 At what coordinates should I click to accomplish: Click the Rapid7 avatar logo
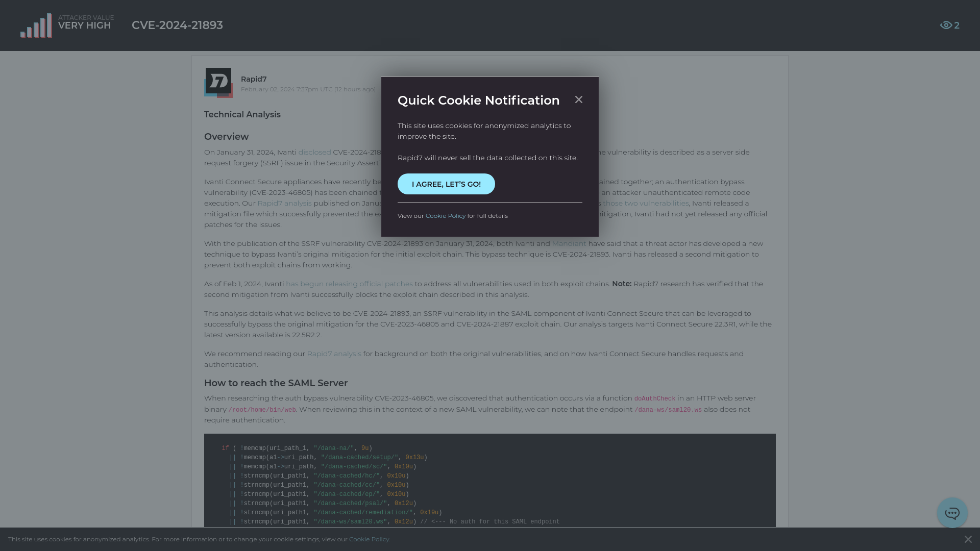[218, 82]
